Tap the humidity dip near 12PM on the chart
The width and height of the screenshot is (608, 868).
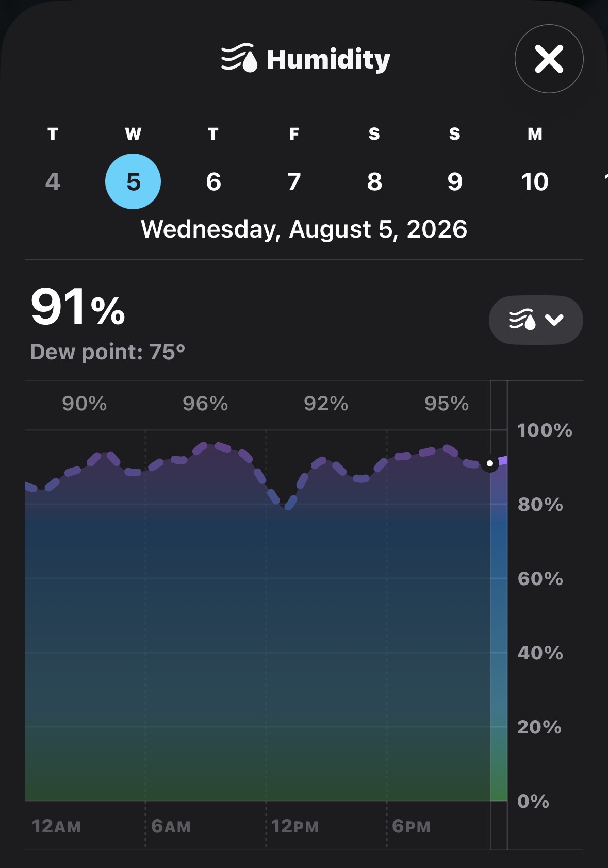coord(287,504)
